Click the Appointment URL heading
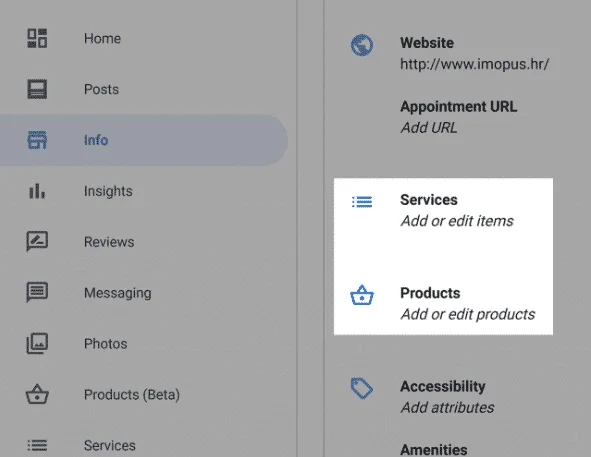The width and height of the screenshot is (591, 457). coord(458,106)
